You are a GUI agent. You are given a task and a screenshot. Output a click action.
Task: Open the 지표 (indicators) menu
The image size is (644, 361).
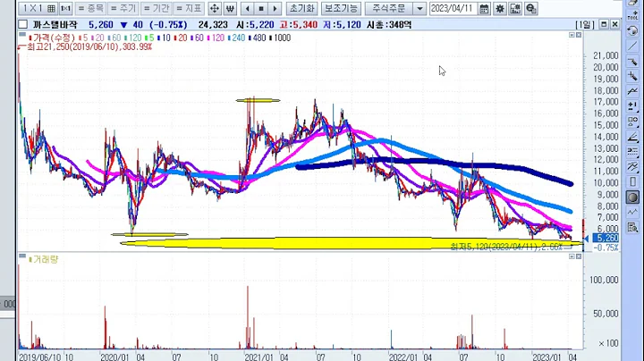pos(189,8)
